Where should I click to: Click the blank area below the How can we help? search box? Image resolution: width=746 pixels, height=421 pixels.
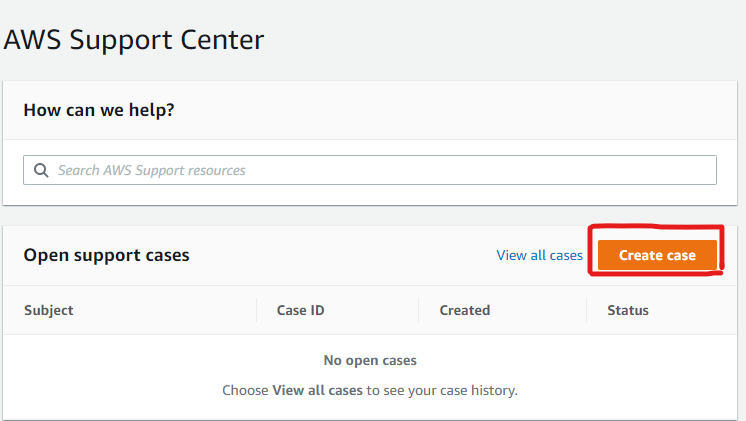click(x=370, y=196)
